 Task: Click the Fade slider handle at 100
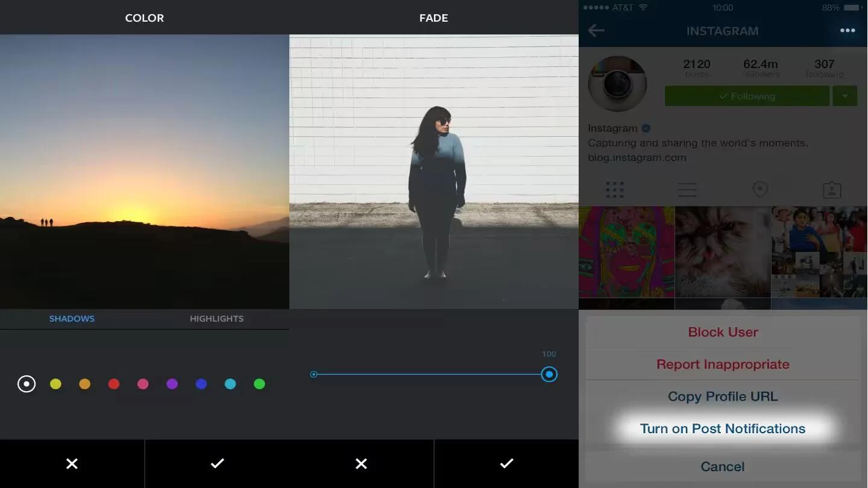pyautogui.click(x=549, y=375)
